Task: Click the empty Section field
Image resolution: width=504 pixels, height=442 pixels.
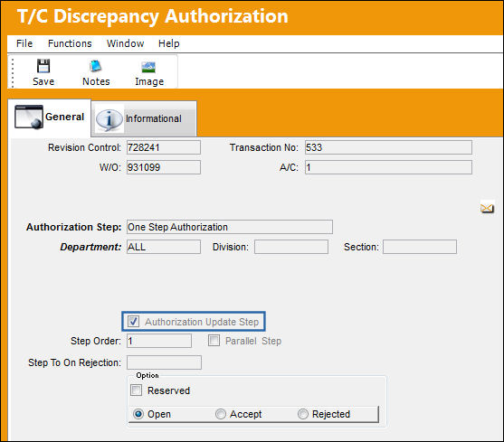Action: tap(420, 247)
